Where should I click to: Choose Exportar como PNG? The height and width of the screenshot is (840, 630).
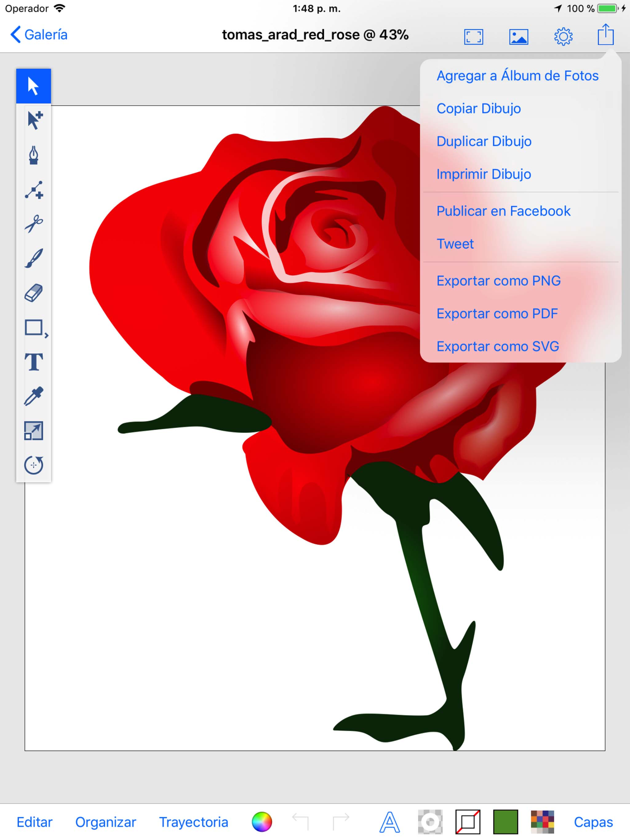pyautogui.click(x=498, y=281)
